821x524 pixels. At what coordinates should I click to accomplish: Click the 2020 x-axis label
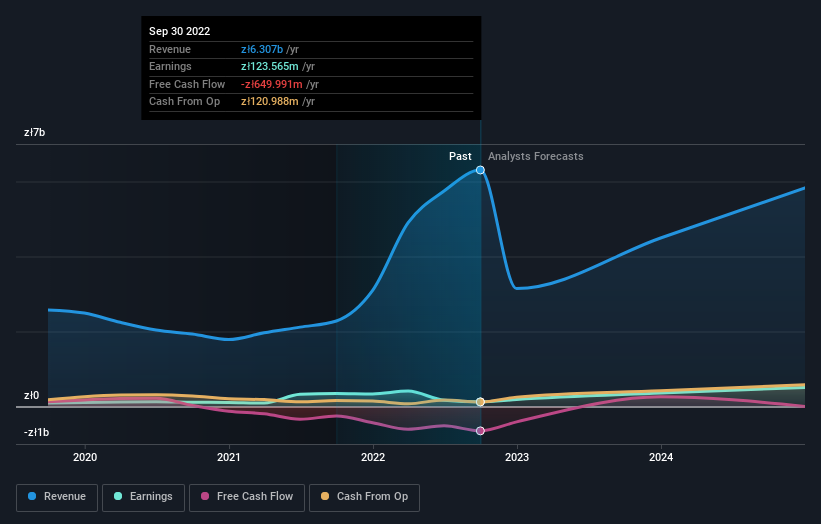pos(85,457)
